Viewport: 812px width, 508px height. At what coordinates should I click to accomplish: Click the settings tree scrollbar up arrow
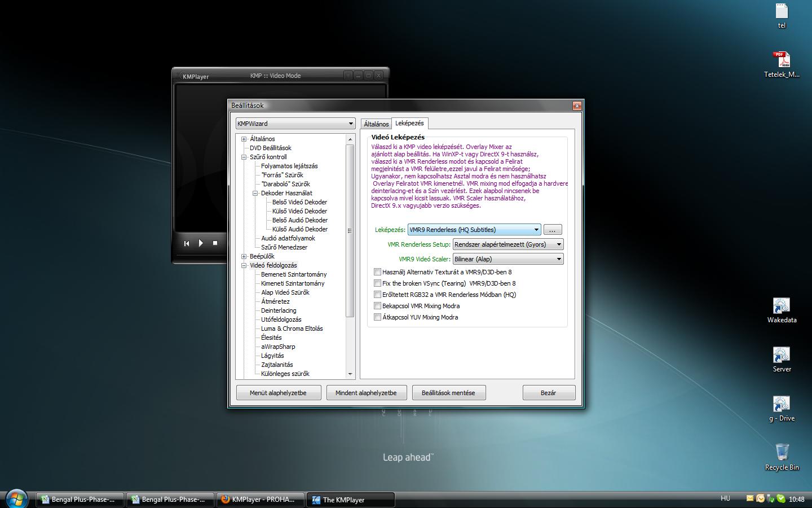(x=350, y=139)
